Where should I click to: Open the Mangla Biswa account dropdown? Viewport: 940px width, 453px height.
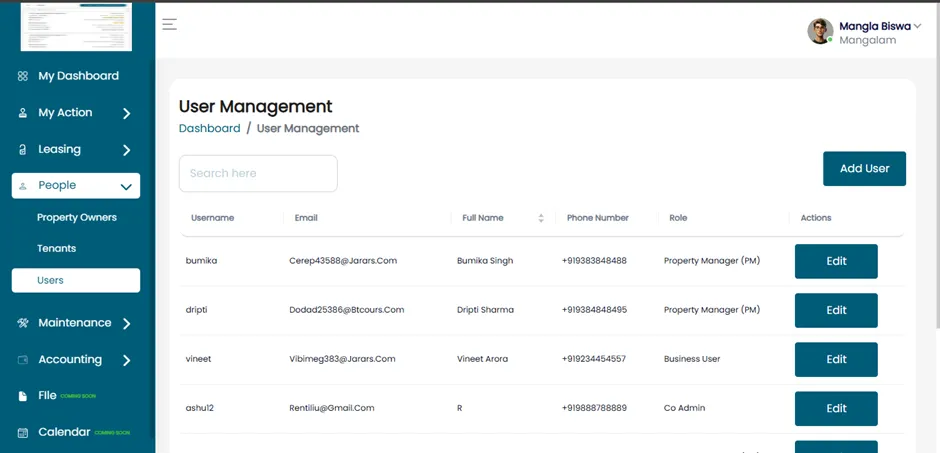(x=917, y=26)
